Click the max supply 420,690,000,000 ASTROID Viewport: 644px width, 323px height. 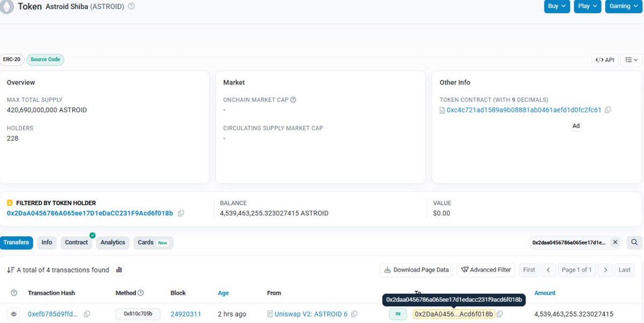(47, 110)
